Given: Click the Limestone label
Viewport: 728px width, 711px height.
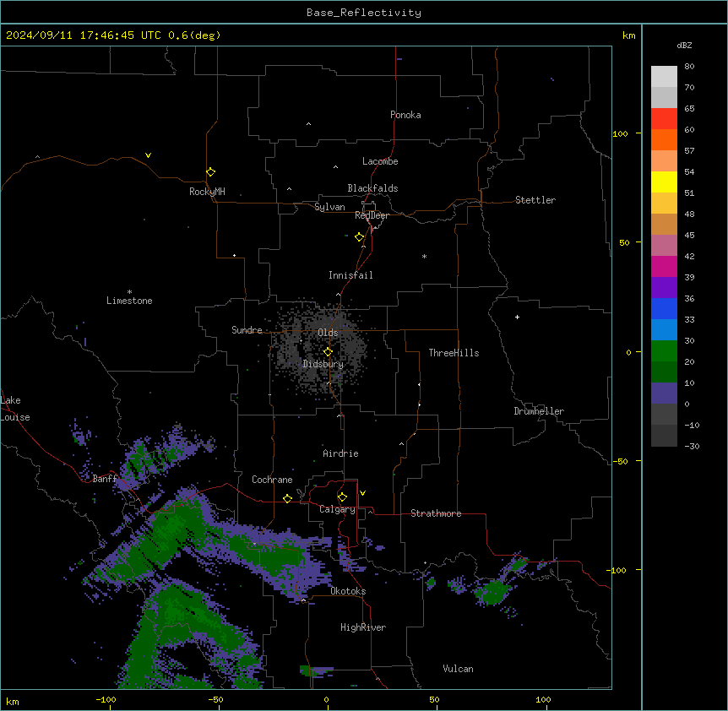Looking at the screenshot, I should [129, 301].
